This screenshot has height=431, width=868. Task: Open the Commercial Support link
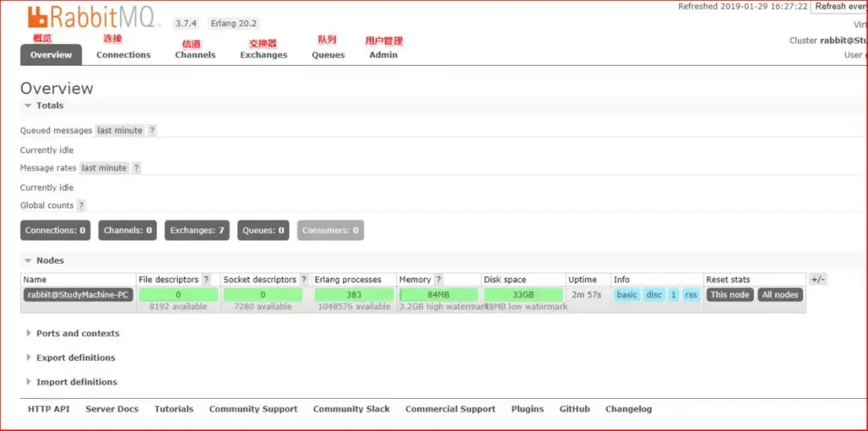point(450,409)
